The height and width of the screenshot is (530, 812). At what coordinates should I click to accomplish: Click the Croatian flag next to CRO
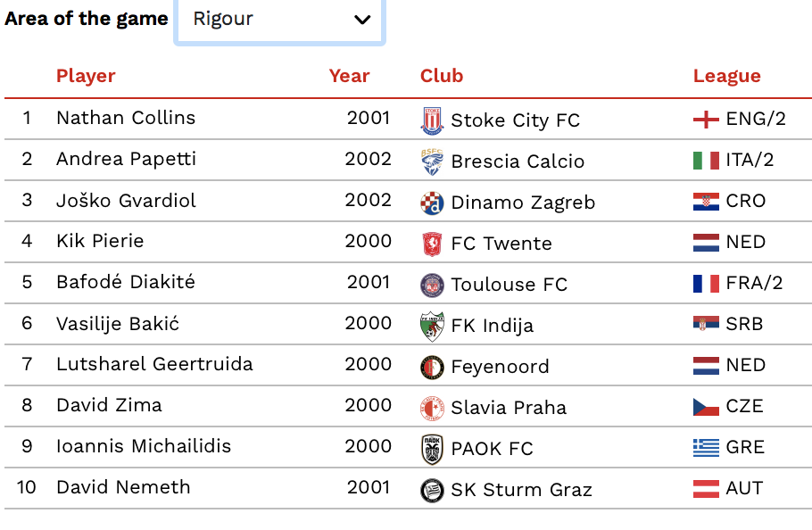(x=706, y=202)
